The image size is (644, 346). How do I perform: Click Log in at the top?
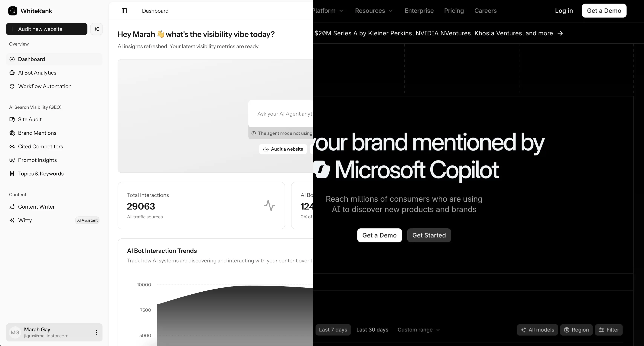564,11
